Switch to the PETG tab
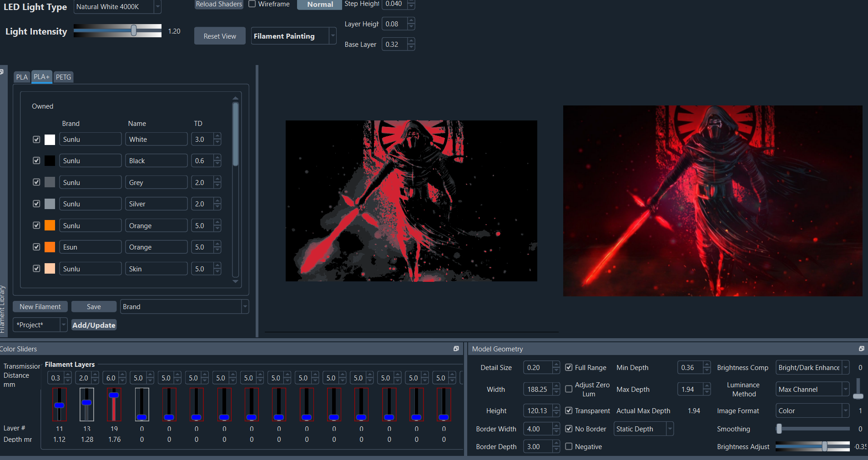The width and height of the screenshot is (868, 460). [63, 77]
